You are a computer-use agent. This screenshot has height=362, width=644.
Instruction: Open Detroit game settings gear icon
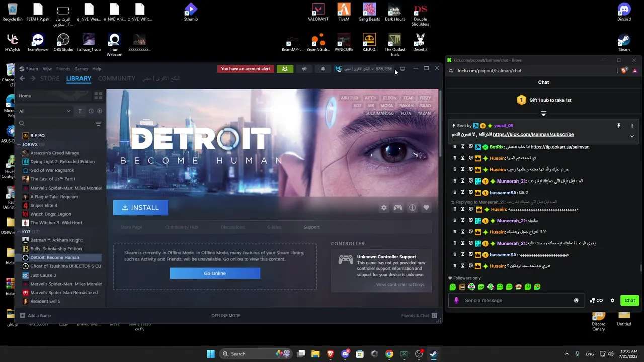[x=384, y=208]
